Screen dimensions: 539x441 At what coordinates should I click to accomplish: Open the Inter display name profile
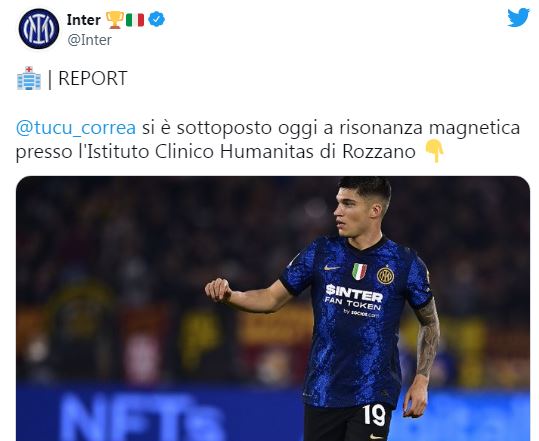point(84,20)
